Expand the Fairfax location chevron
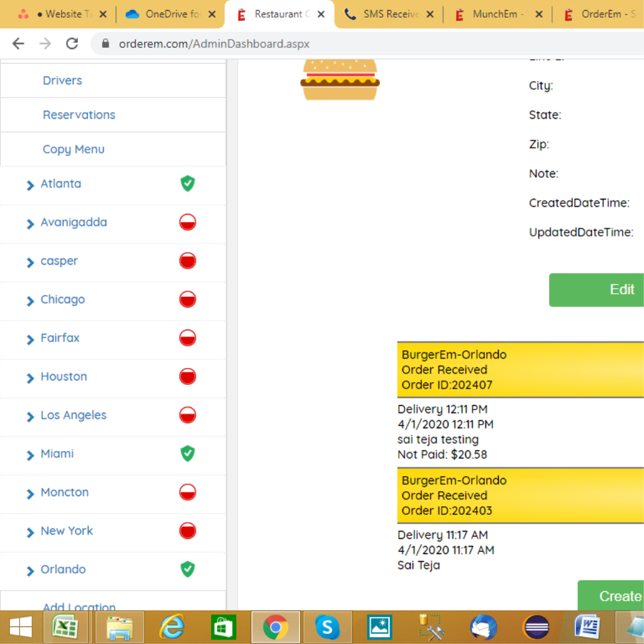This screenshot has height=644, width=644. tap(30, 339)
